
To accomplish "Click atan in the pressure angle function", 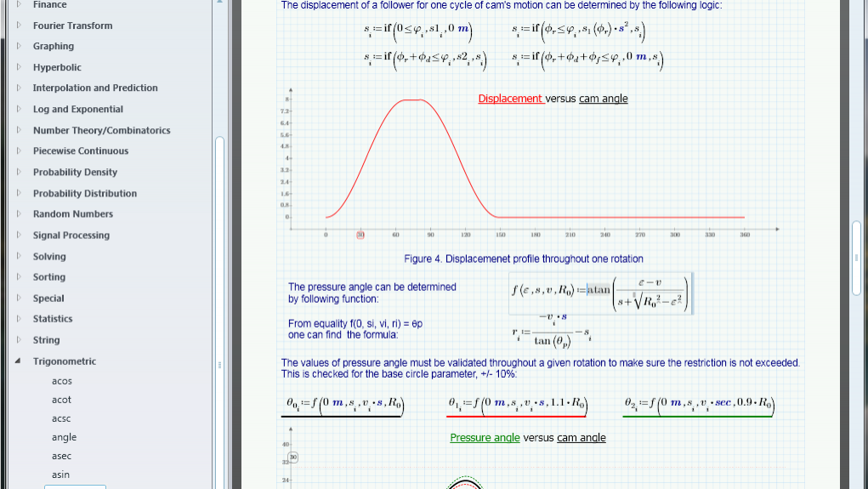I will coord(599,290).
